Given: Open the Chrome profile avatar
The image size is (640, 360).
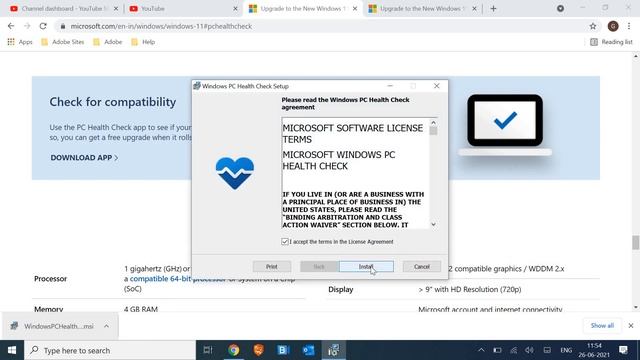Looking at the screenshot, I should tap(613, 26).
